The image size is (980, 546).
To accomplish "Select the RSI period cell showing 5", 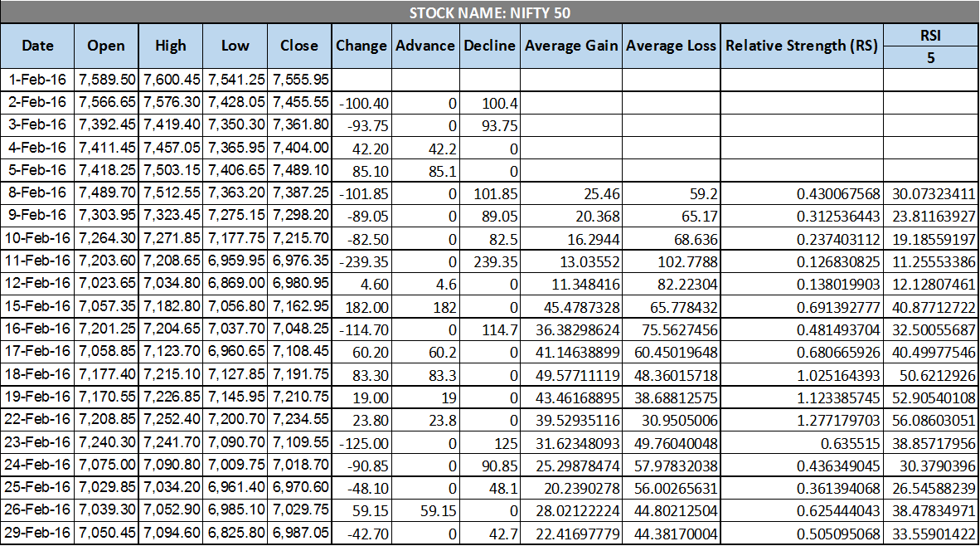I will [930, 58].
